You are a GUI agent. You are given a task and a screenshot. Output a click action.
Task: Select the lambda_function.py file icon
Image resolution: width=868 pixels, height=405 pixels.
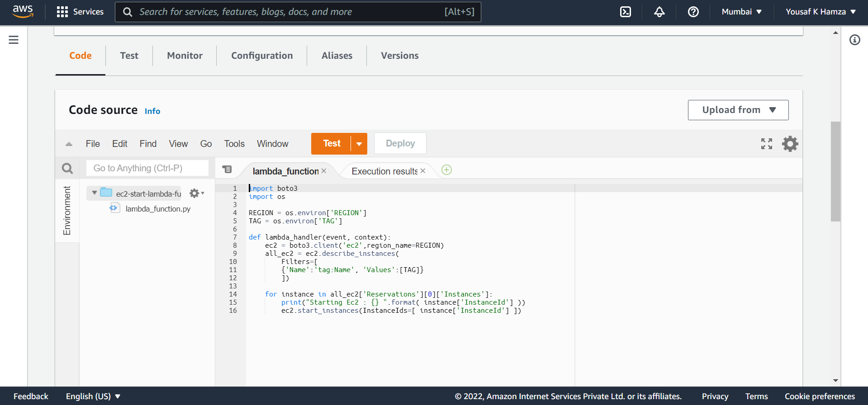pyautogui.click(x=114, y=208)
